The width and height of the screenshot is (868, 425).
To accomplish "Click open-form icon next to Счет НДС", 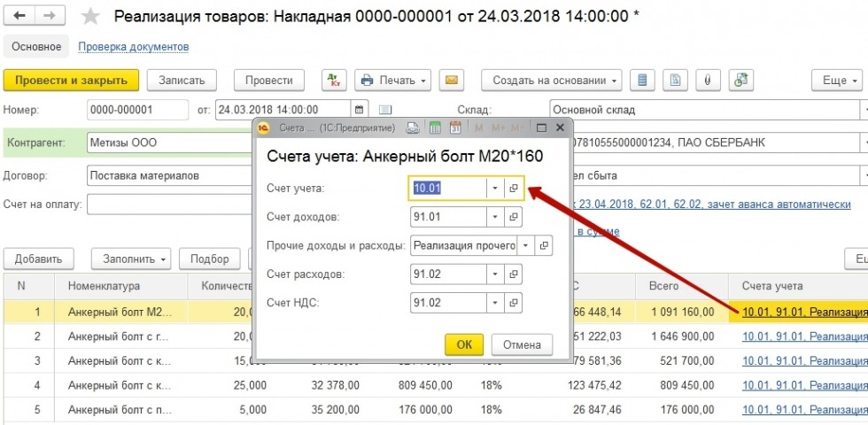I will coord(514,303).
